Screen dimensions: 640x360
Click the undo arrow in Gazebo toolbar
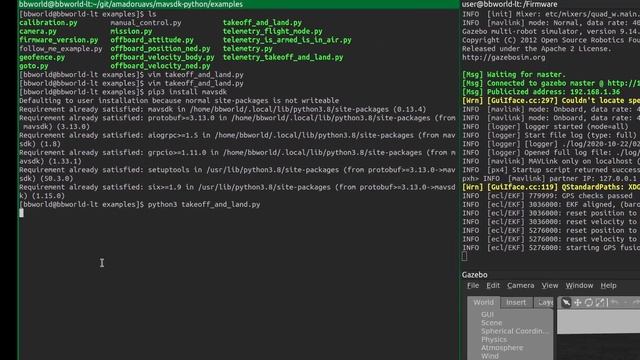[x=615, y=302]
